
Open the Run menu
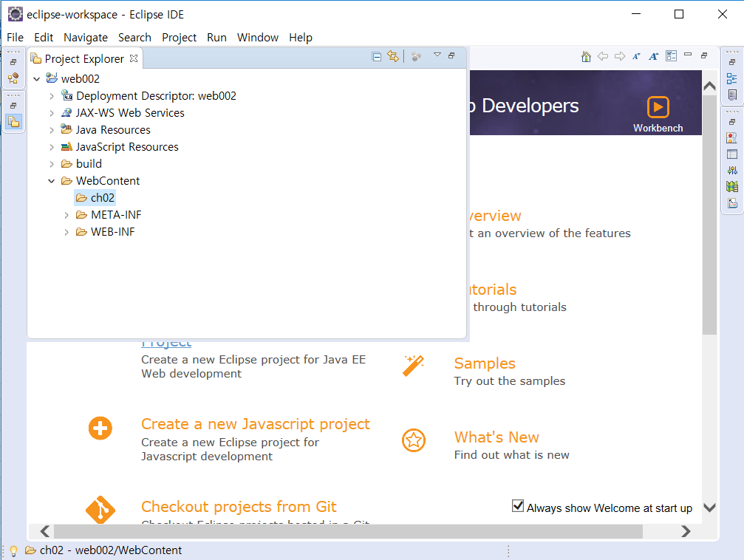216,38
